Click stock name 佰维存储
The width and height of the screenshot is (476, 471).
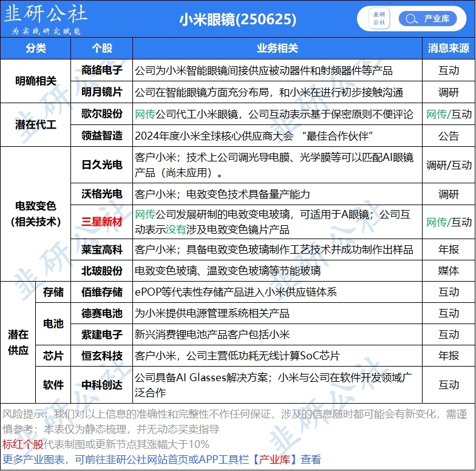click(102, 293)
